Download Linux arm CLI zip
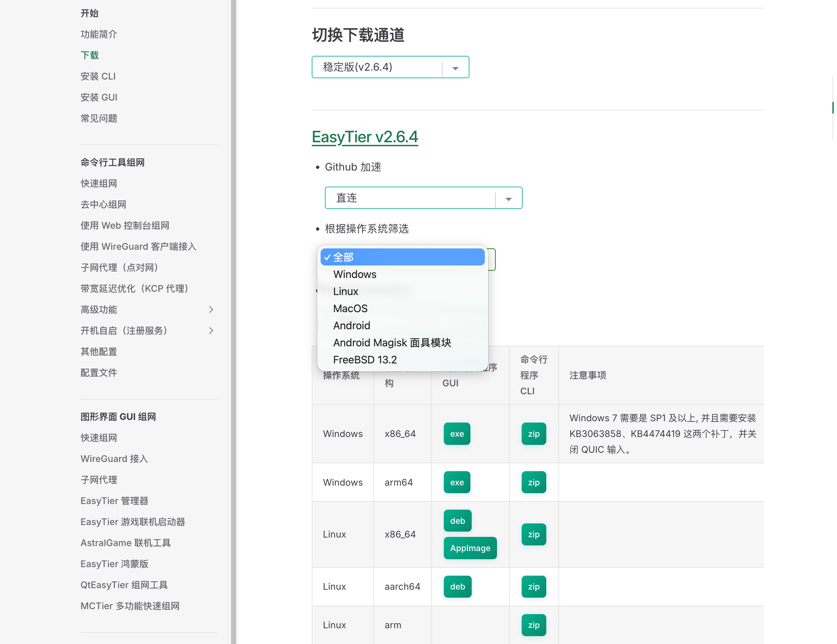This screenshot has height=644, width=837. [533, 625]
